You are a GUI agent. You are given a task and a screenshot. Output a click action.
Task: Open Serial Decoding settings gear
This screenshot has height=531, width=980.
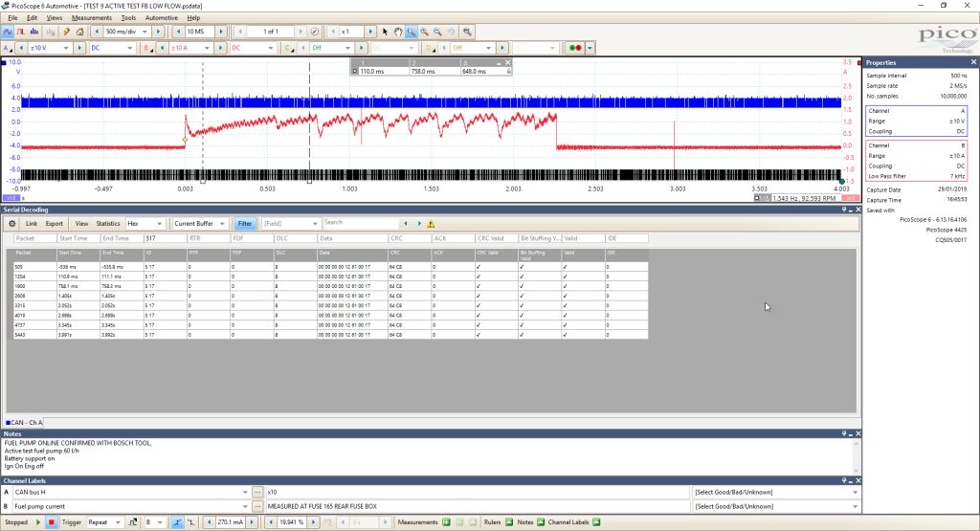(11, 224)
